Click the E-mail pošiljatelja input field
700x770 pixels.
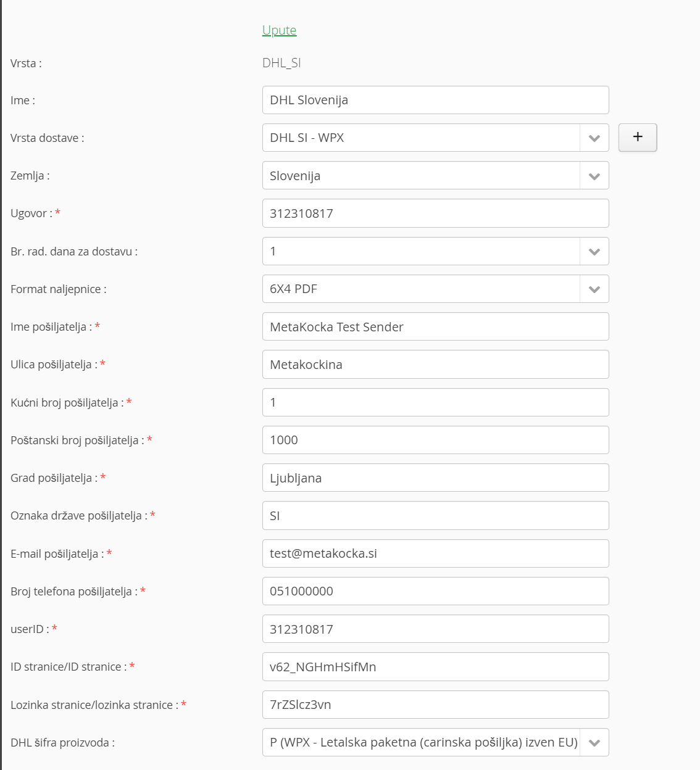click(435, 553)
